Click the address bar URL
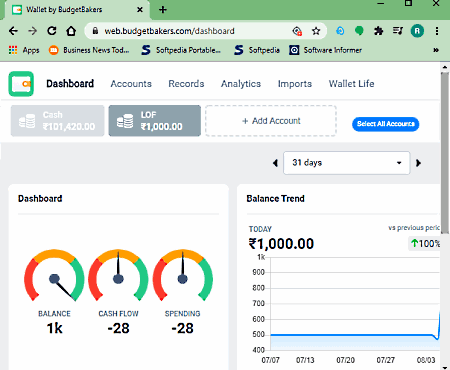The height and width of the screenshot is (370, 450). point(169,31)
